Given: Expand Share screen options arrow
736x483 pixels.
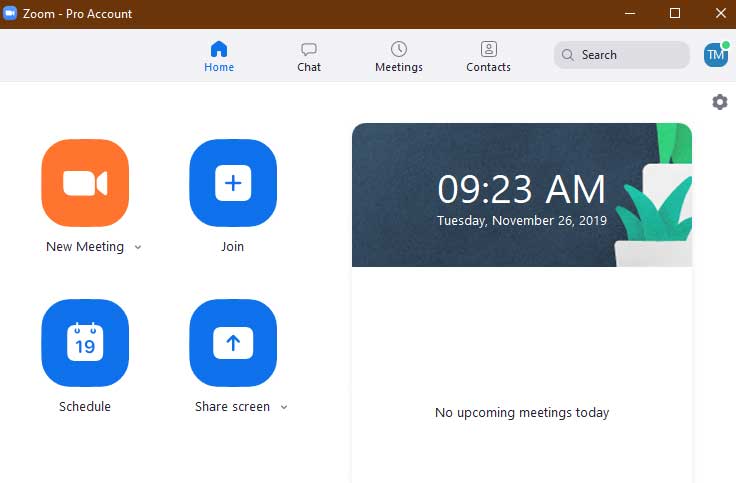Looking at the screenshot, I should tap(284, 407).
